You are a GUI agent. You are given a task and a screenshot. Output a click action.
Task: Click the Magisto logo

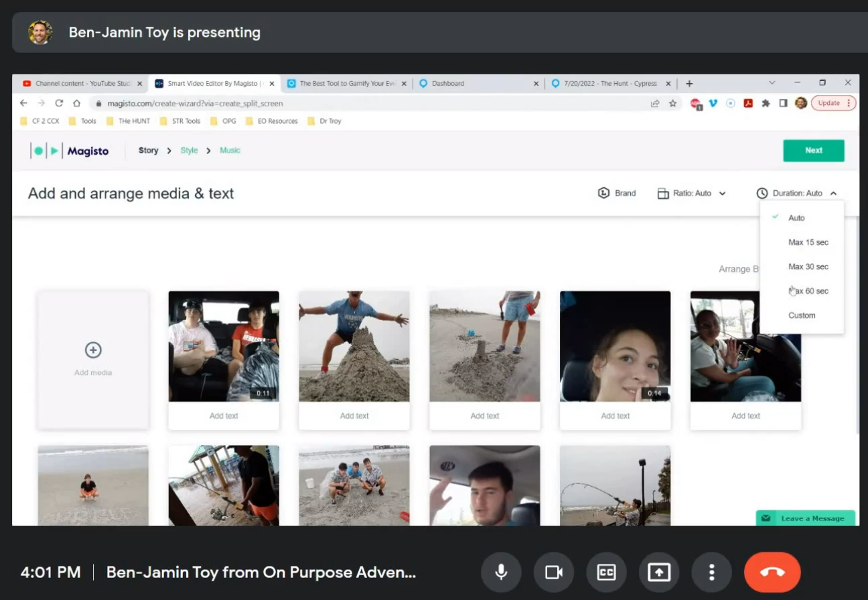click(70, 151)
